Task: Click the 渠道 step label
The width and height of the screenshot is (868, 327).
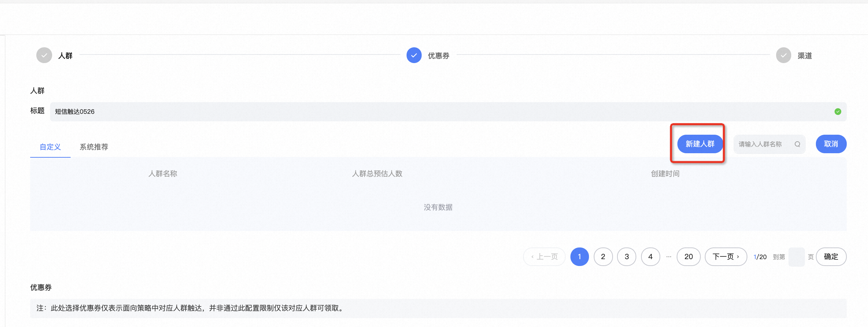Action: (x=805, y=56)
